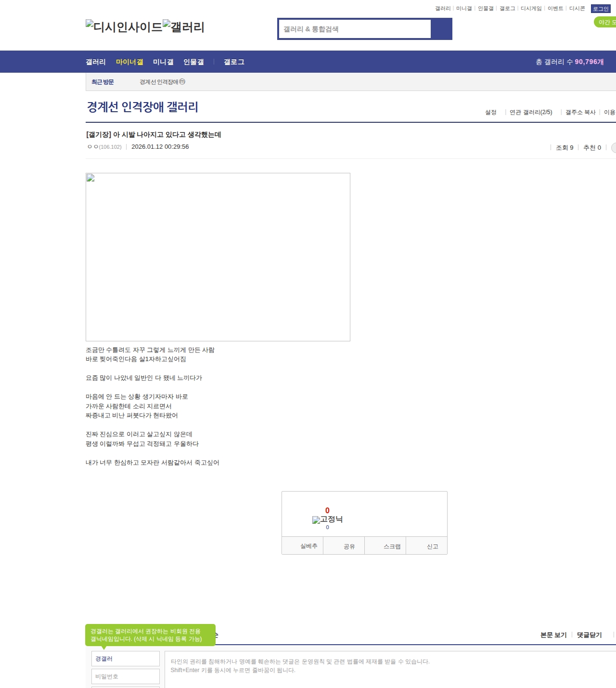
Task: Click the 스크랩 scrap button
Action: [x=385, y=546]
